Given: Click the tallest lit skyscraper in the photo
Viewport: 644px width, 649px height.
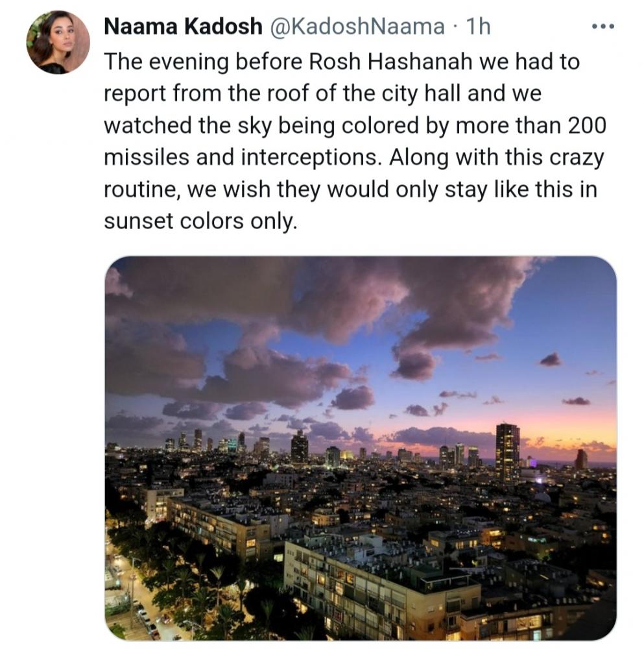Looking at the screenshot, I should click(x=508, y=452).
